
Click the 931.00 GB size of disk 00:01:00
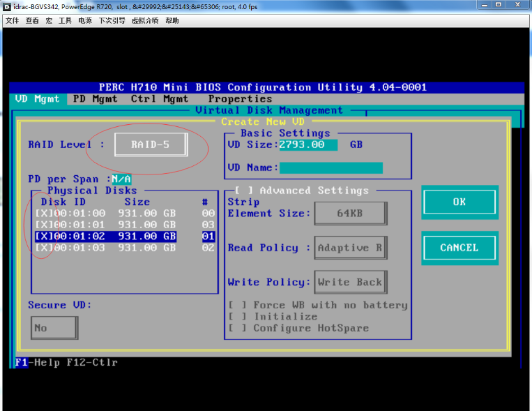pyautogui.click(x=147, y=214)
